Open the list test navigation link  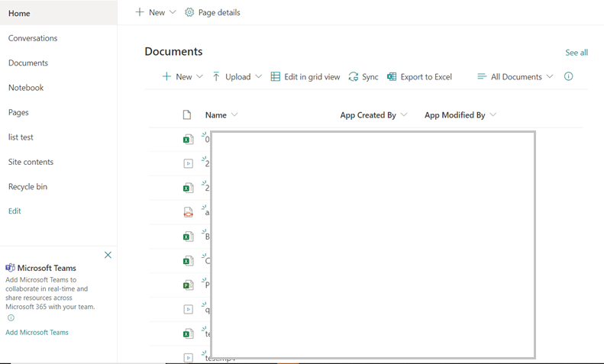[21, 137]
